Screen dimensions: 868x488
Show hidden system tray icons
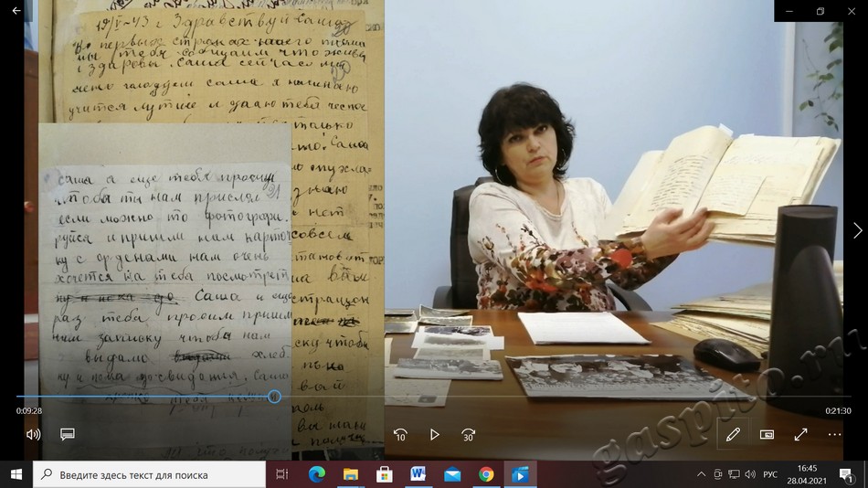tap(702, 474)
